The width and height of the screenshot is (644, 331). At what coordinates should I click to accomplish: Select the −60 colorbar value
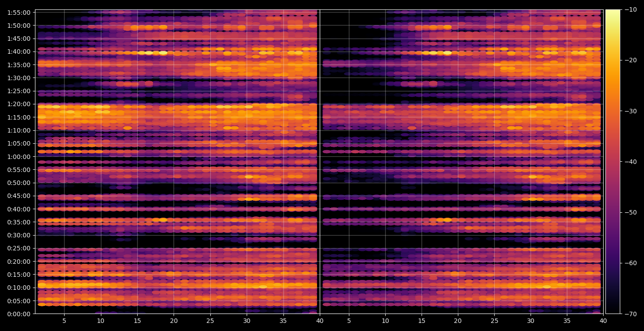click(x=630, y=263)
